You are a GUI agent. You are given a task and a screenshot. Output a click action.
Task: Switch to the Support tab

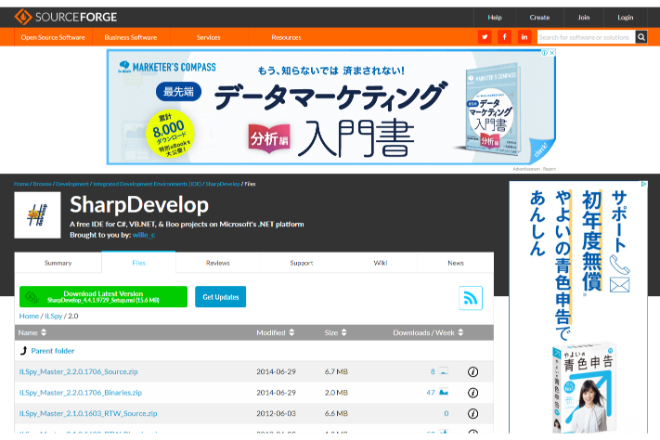click(301, 263)
